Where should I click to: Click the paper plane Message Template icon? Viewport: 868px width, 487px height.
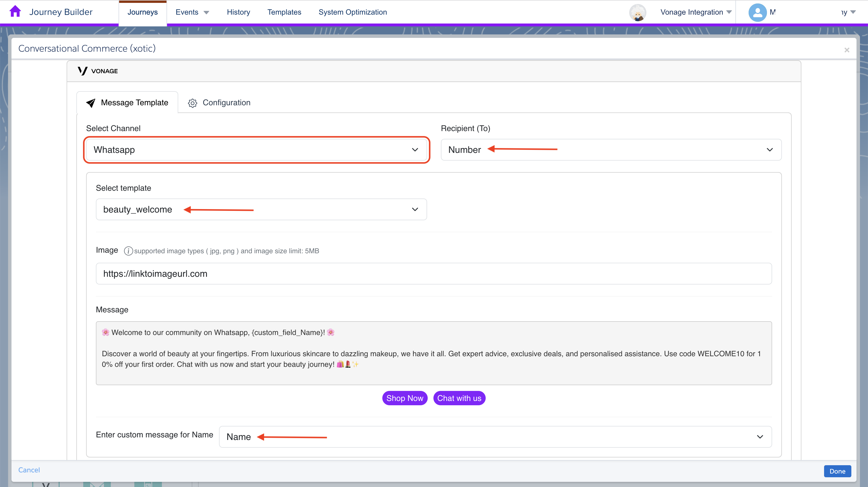coord(91,103)
